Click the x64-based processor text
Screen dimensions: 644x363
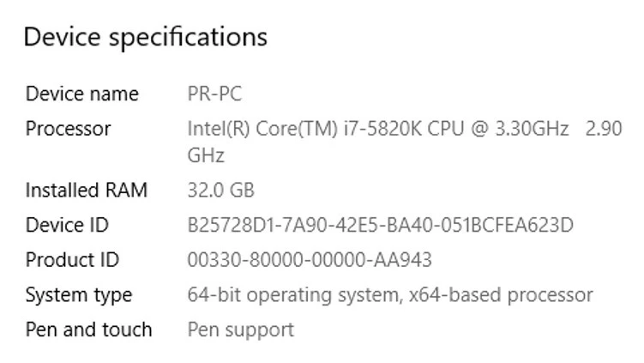(501, 295)
